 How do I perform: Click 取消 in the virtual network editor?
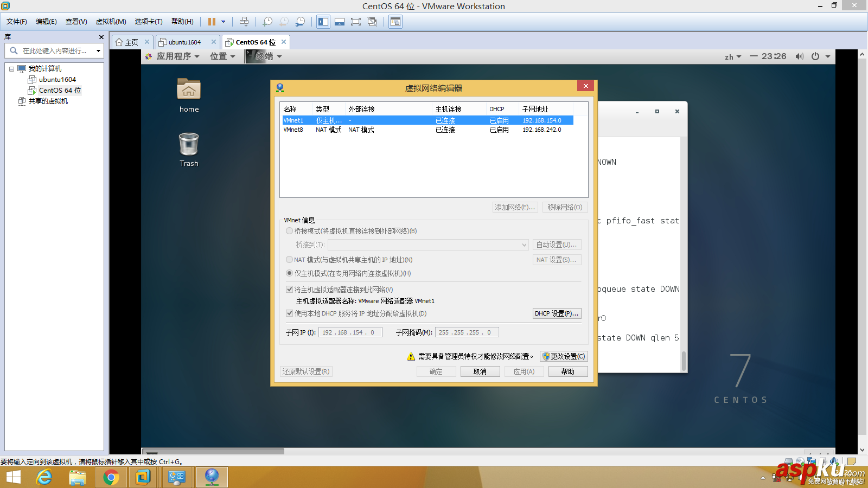(x=480, y=371)
